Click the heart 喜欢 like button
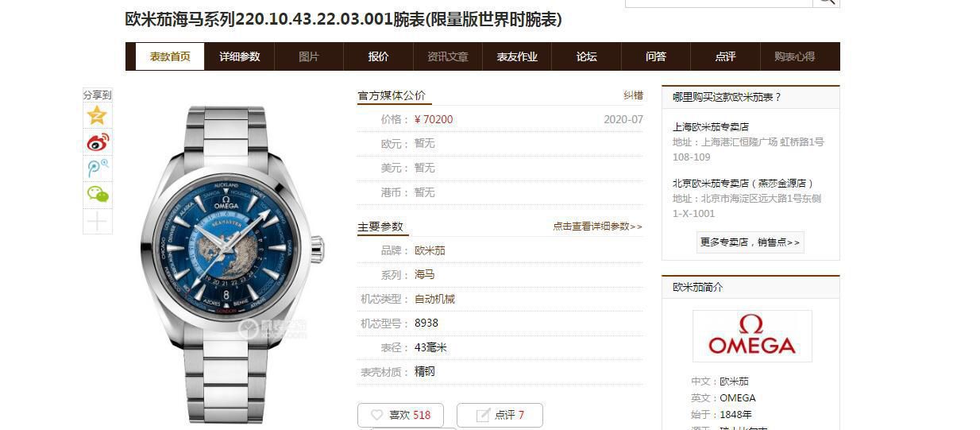The height and width of the screenshot is (430, 980). [x=400, y=415]
